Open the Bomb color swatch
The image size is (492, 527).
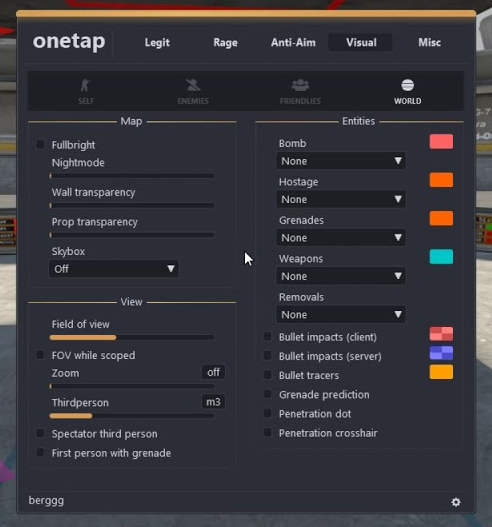pos(441,141)
